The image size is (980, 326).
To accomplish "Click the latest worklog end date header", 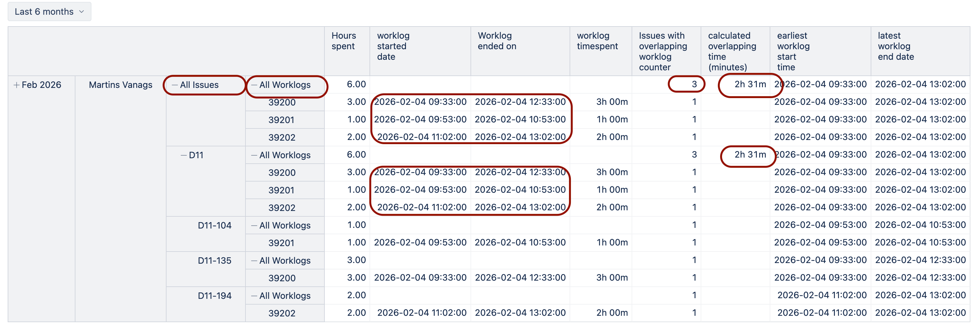I will point(895,46).
